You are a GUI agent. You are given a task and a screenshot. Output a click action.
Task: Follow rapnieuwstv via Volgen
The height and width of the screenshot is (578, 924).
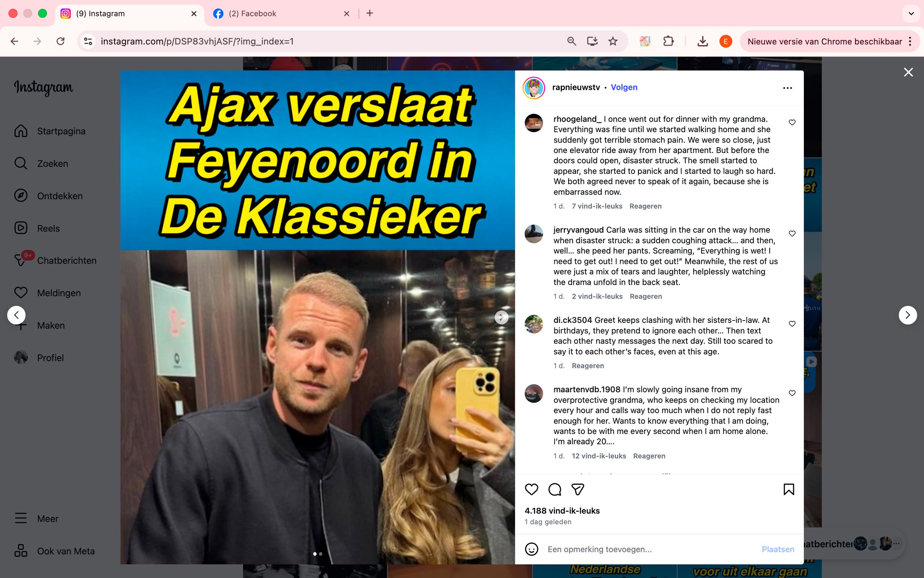click(x=624, y=87)
